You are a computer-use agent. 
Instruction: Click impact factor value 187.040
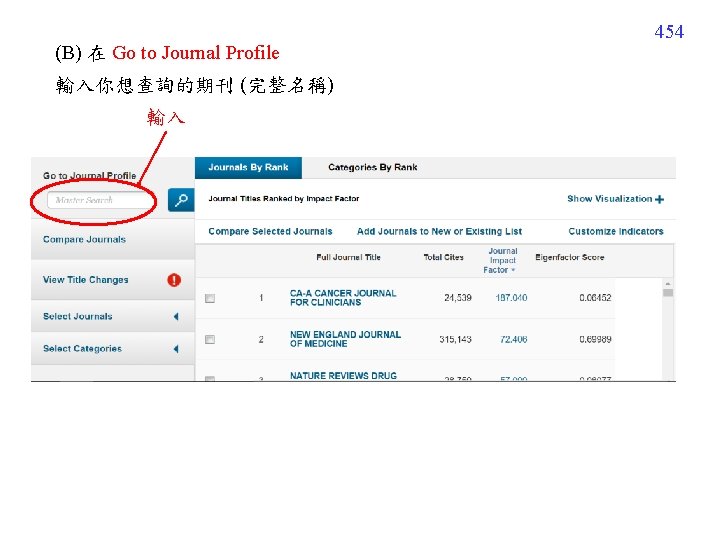coord(511,298)
